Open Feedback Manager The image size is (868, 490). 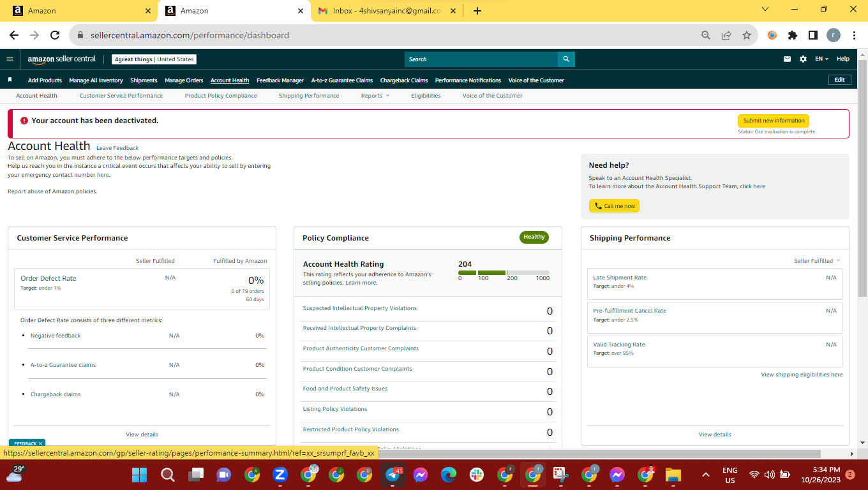[x=280, y=80]
